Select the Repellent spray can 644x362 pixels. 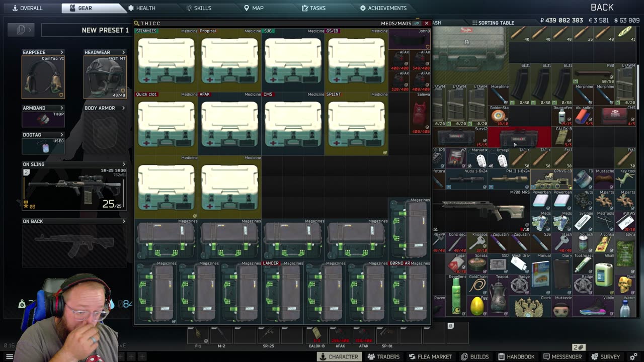[455, 296]
